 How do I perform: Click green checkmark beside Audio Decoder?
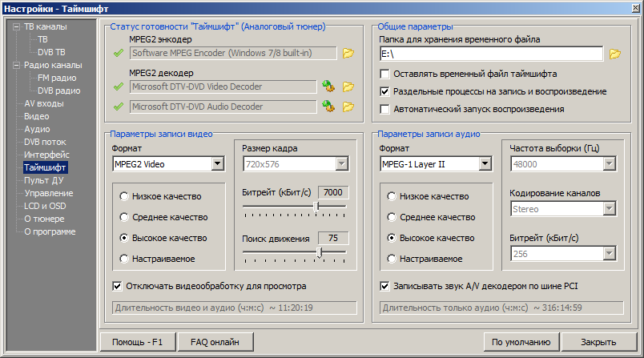(118, 107)
